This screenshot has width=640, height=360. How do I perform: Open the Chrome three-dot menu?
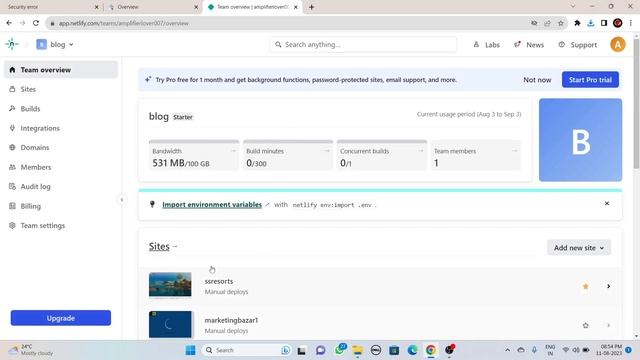click(631, 23)
